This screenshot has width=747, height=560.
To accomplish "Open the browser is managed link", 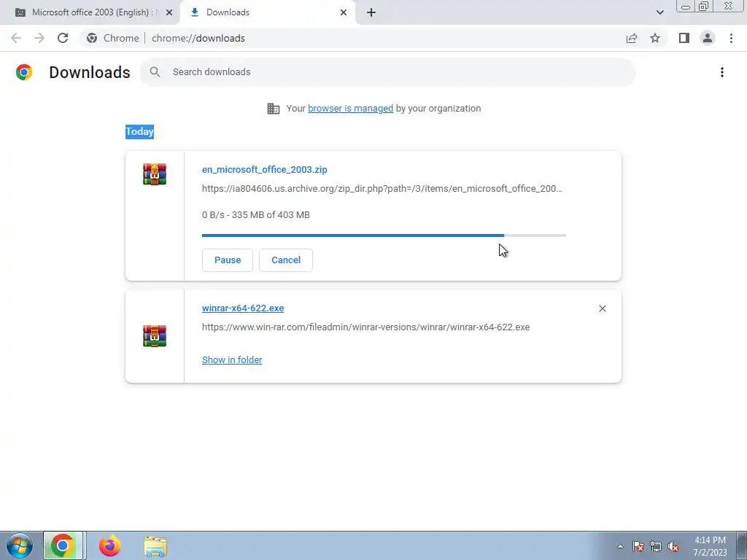I will point(350,109).
